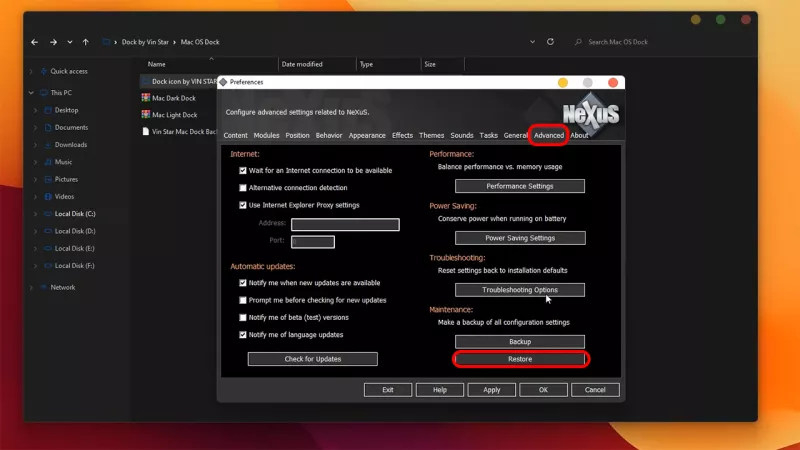This screenshot has width=800, height=450.
Task: Switch to the Content tab
Action: pos(235,136)
